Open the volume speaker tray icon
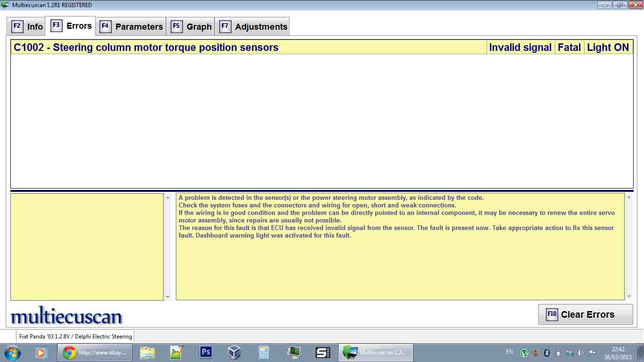 580,353
